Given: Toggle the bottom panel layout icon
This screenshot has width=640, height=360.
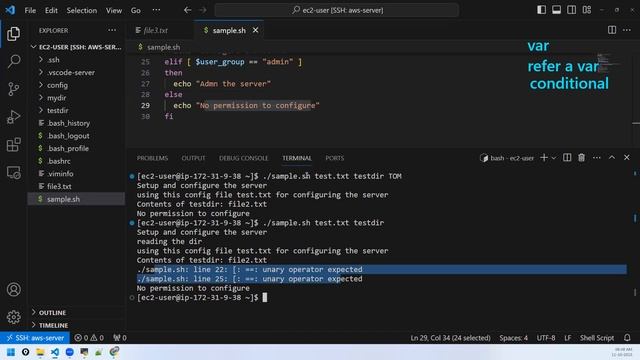Looking at the screenshot, I should (x=556, y=10).
